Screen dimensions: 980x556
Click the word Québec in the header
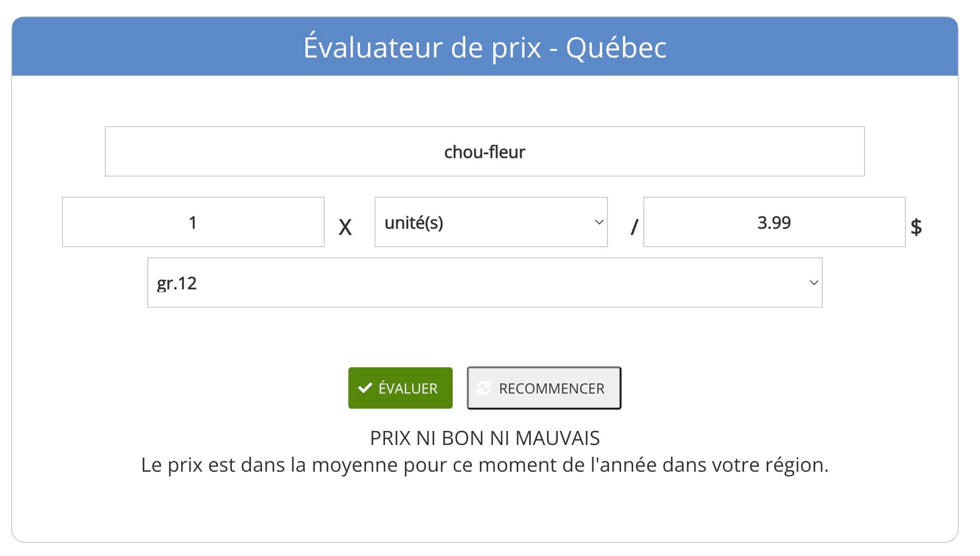[616, 48]
